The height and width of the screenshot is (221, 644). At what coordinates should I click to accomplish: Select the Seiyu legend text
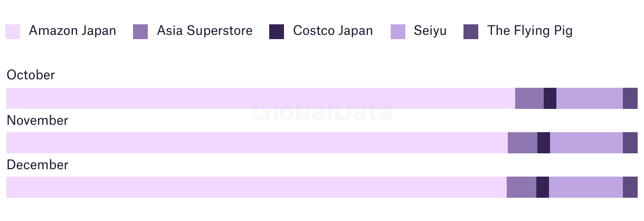click(x=431, y=31)
